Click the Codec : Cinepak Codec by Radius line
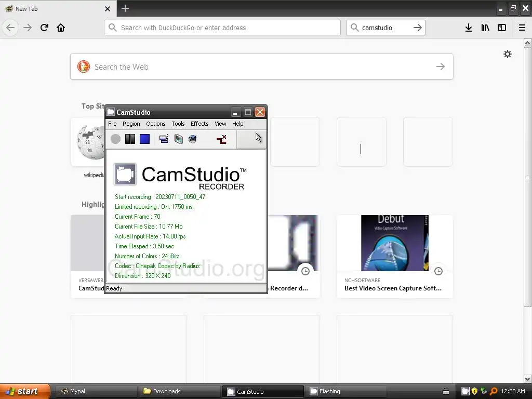This screenshot has height=399, width=532. pos(157,266)
